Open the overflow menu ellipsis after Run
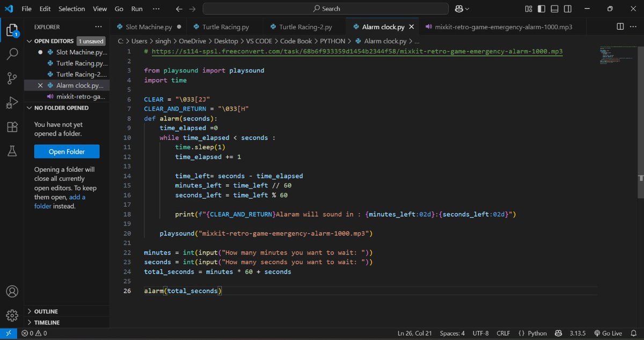The image size is (644, 340). pos(156,9)
